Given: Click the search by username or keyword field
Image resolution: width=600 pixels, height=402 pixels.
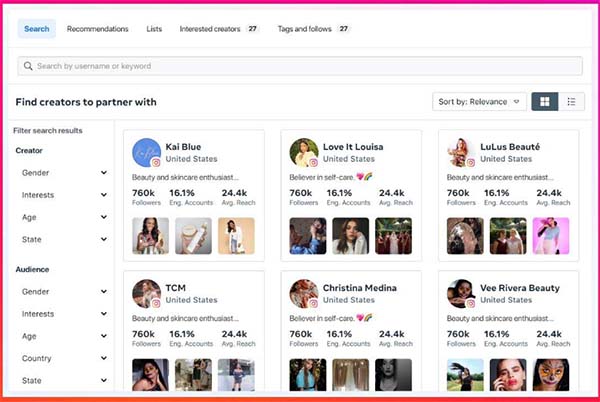Looking at the screenshot, I should [x=300, y=66].
